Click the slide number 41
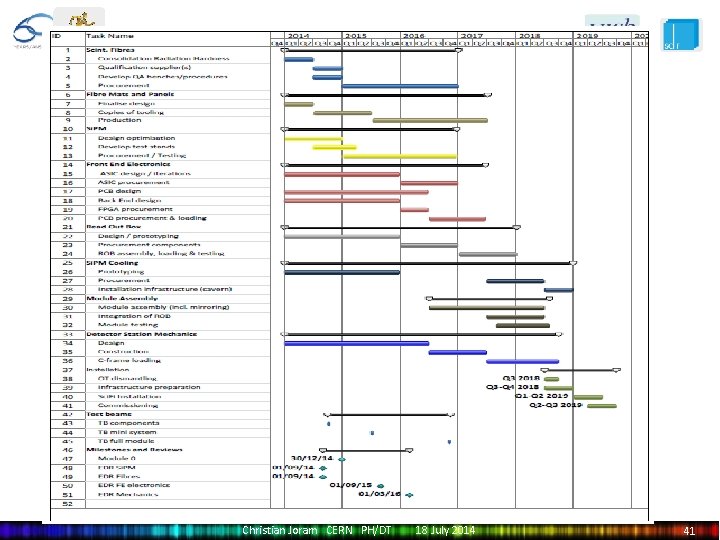 coord(689,531)
